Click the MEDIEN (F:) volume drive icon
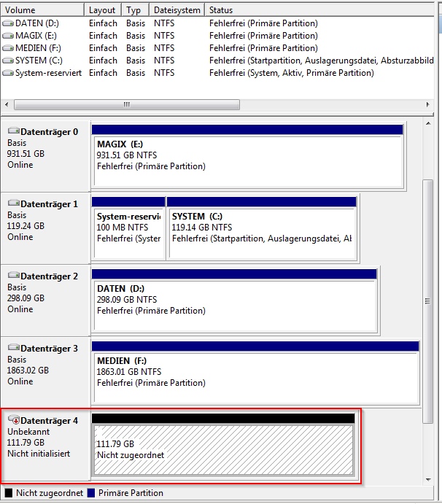442x504 pixels. click(8, 48)
